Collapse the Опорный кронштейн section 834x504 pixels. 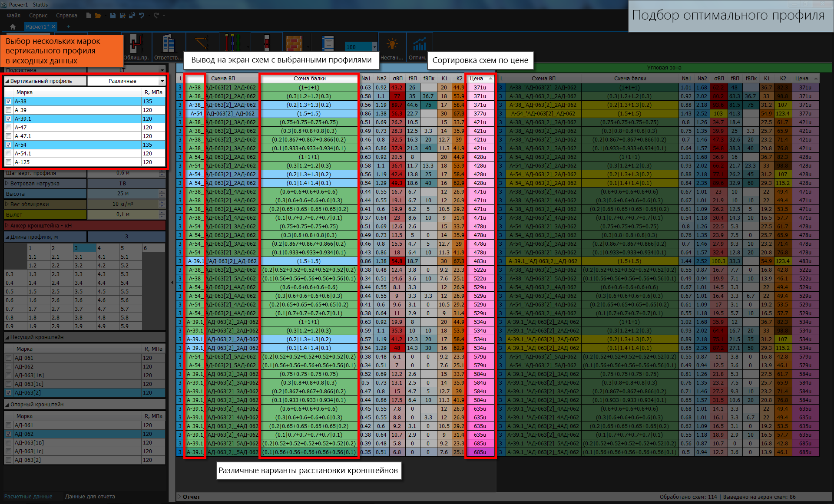(7, 405)
